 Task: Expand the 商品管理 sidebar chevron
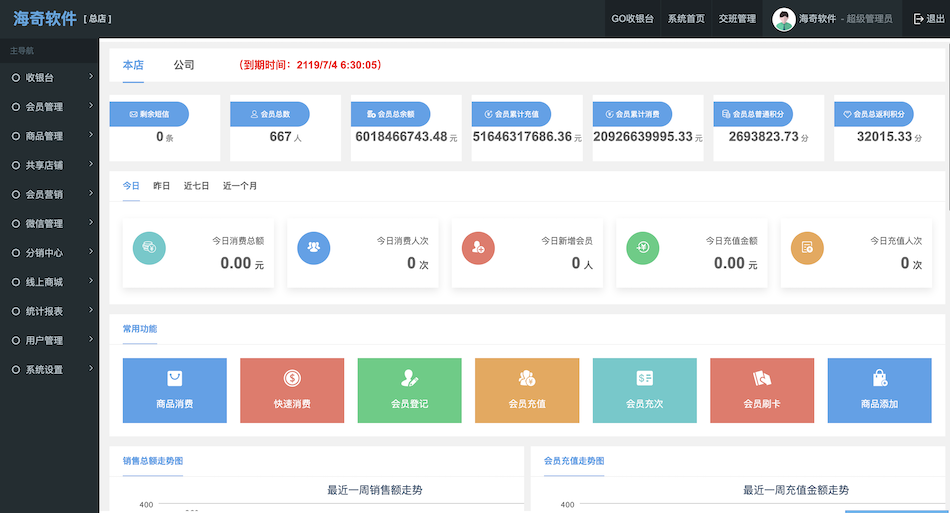point(91,134)
